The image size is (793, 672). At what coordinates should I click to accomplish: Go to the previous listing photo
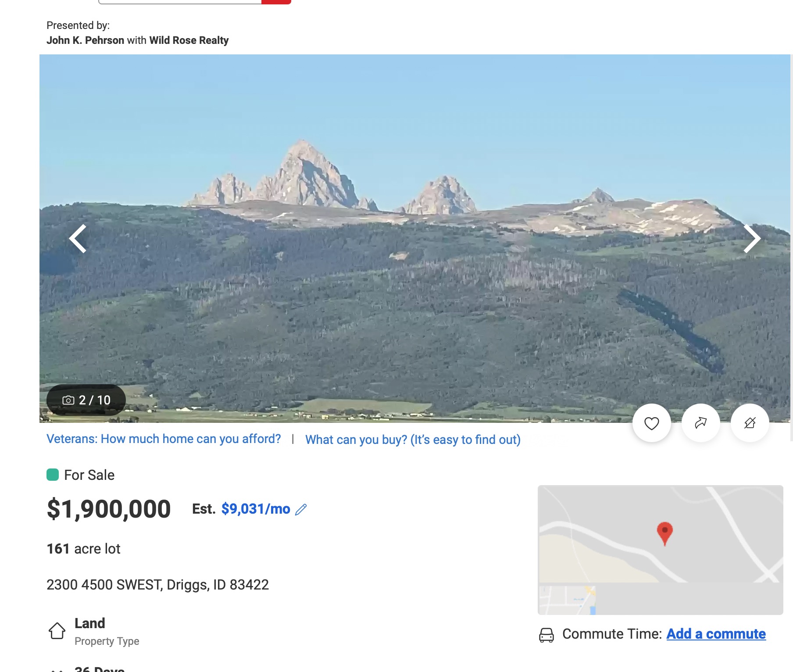[x=78, y=239]
